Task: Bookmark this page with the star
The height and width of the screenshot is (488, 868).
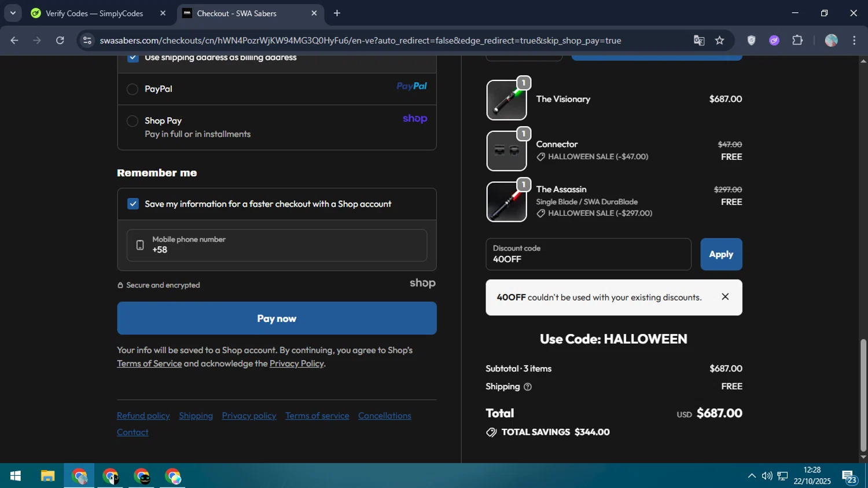Action: click(x=720, y=41)
